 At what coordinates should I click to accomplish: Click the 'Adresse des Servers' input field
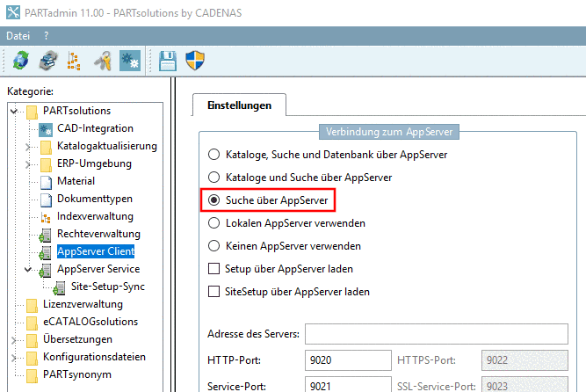(x=436, y=334)
